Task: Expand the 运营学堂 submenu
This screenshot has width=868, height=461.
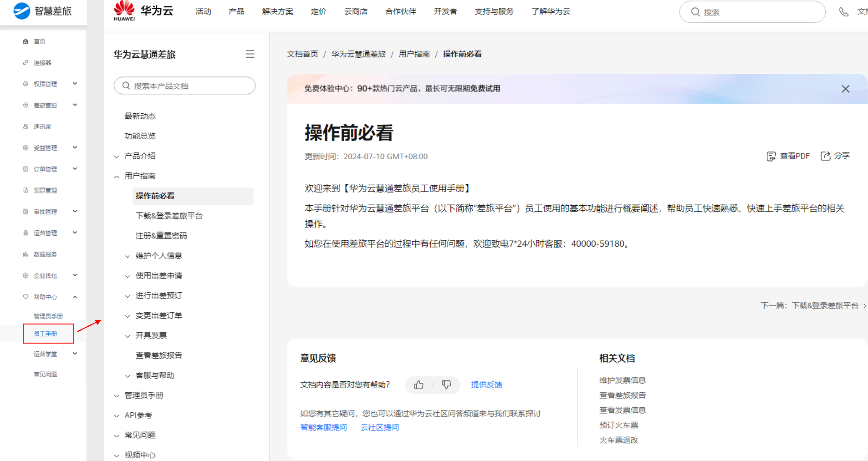Action: point(75,354)
